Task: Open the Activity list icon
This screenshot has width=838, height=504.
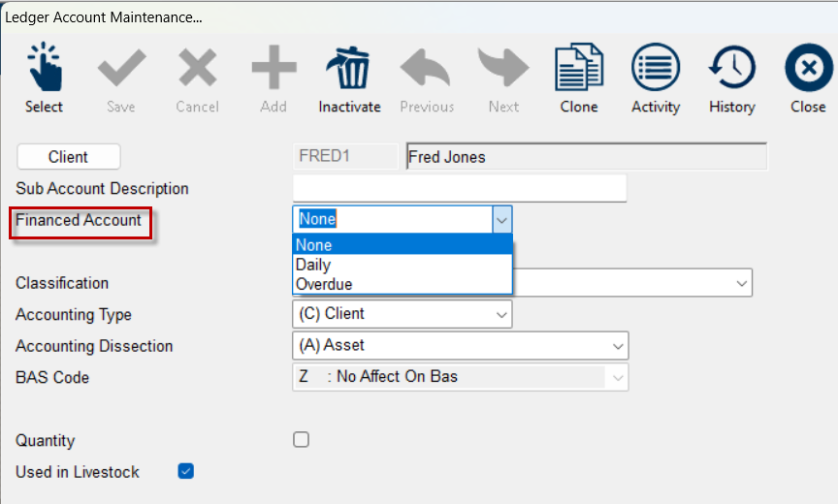Action: click(656, 67)
